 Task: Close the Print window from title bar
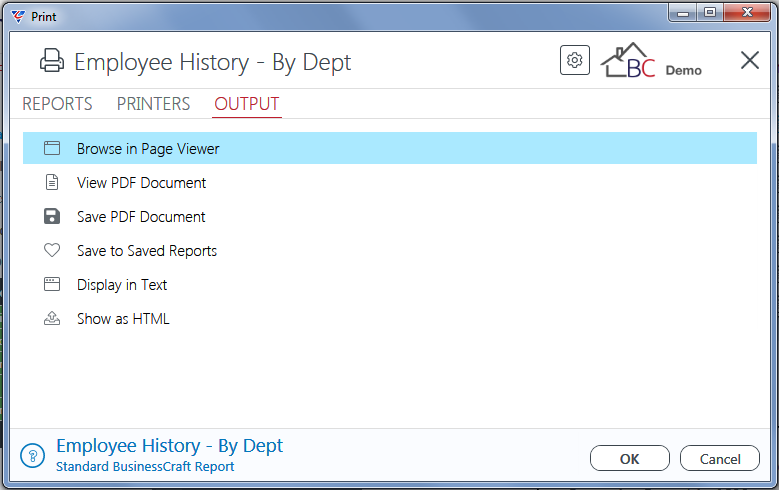click(x=747, y=12)
